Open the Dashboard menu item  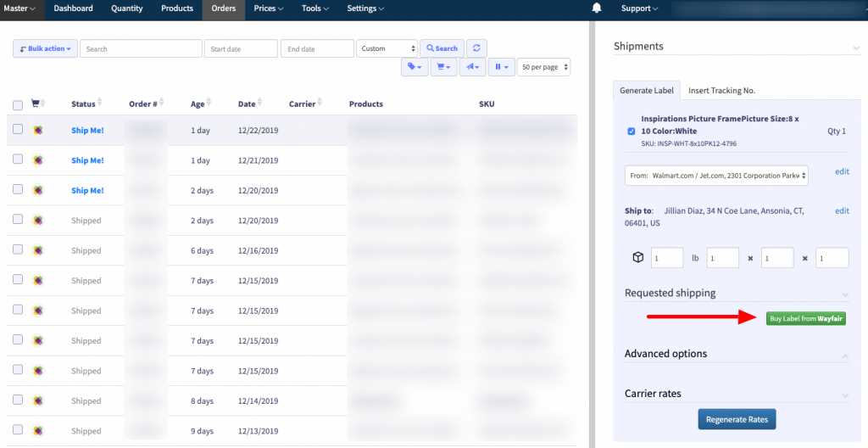click(73, 8)
